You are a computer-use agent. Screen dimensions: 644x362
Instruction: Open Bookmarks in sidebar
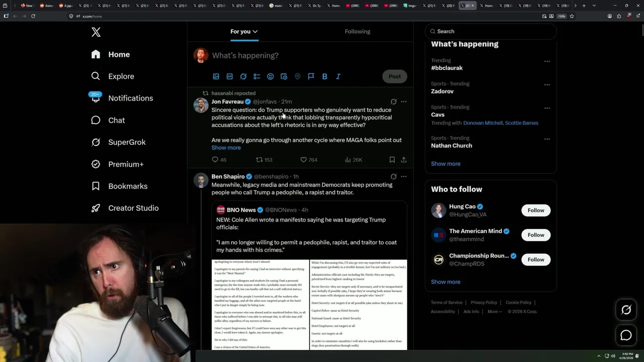coord(119,186)
